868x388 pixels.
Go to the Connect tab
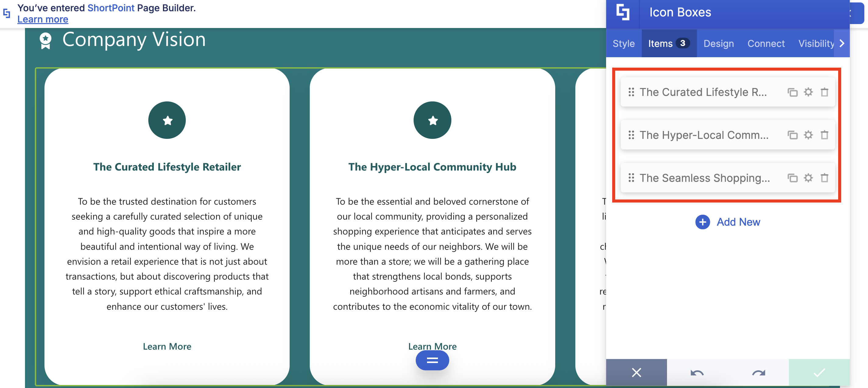[x=766, y=44]
